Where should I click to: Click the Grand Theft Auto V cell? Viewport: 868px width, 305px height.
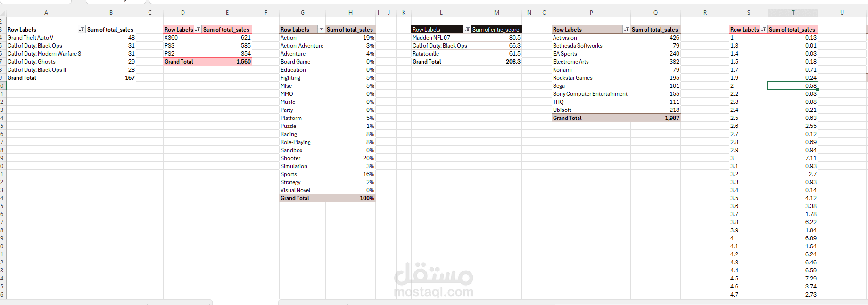point(46,38)
